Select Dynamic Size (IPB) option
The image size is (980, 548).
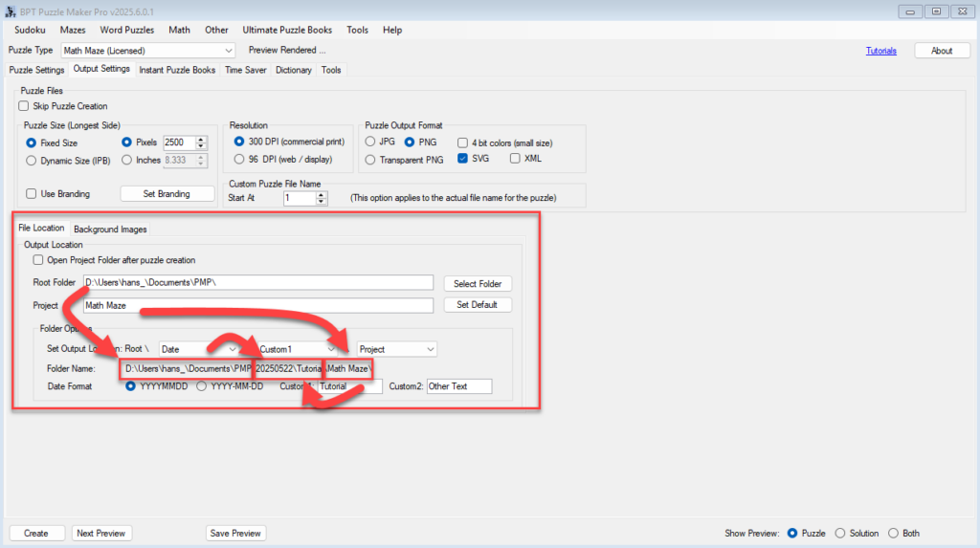click(32, 161)
